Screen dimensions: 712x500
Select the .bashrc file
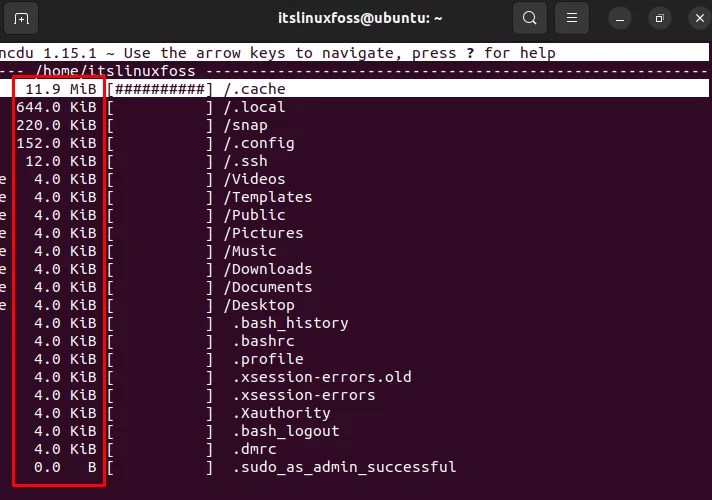pyautogui.click(x=263, y=341)
